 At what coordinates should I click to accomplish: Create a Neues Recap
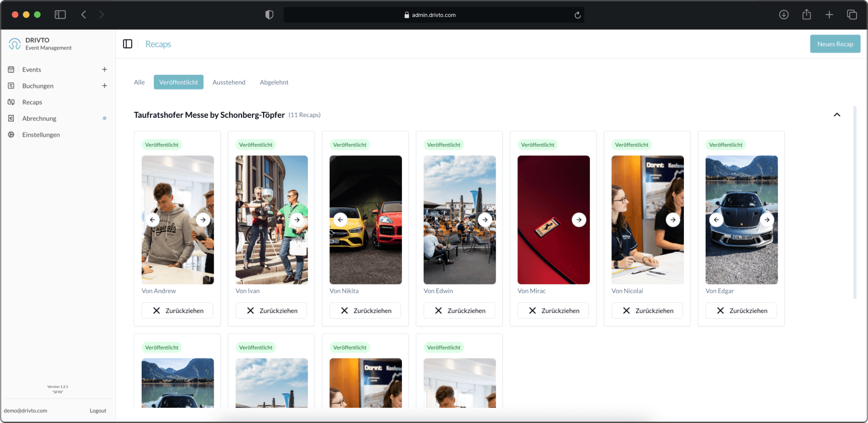(x=835, y=44)
